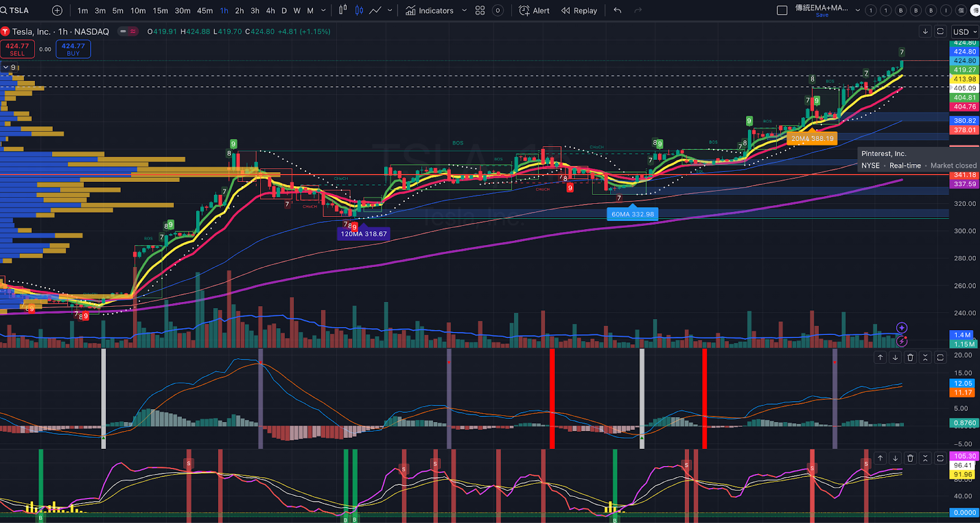980x523 pixels.
Task: Click the Tesla, Inc. · 1h · NASDAQ title
Action: (61, 31)
